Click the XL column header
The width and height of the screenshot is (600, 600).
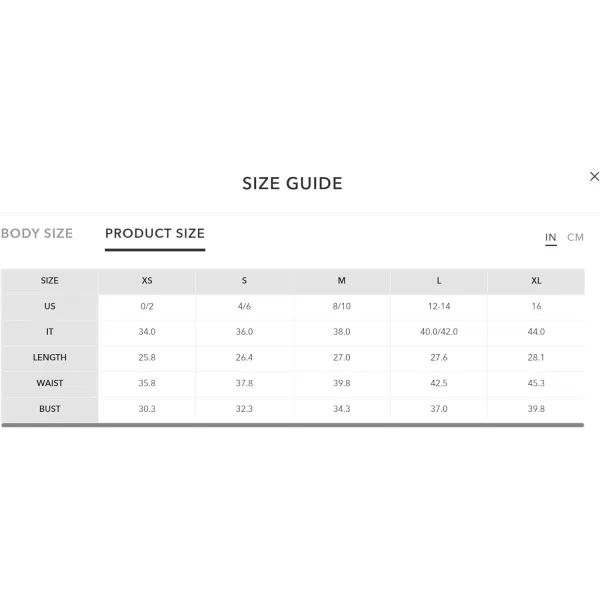tap(536, 281)
